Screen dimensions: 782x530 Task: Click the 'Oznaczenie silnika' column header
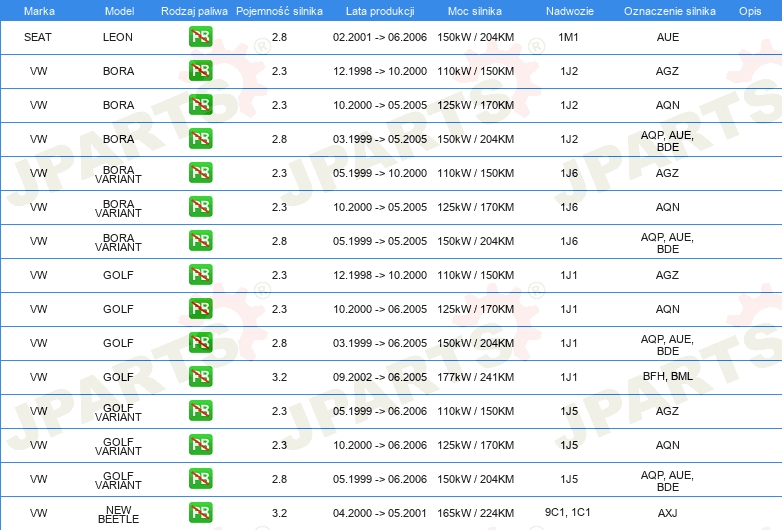(670, 11)
